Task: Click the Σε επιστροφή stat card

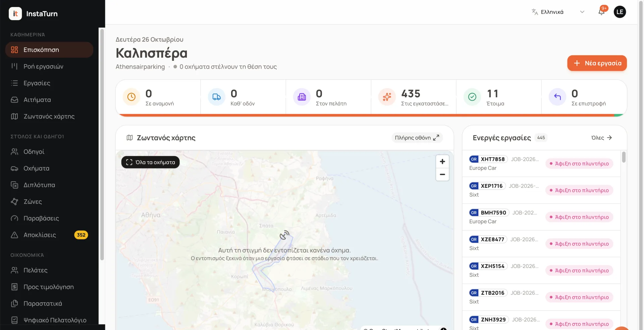Action: 584,97
